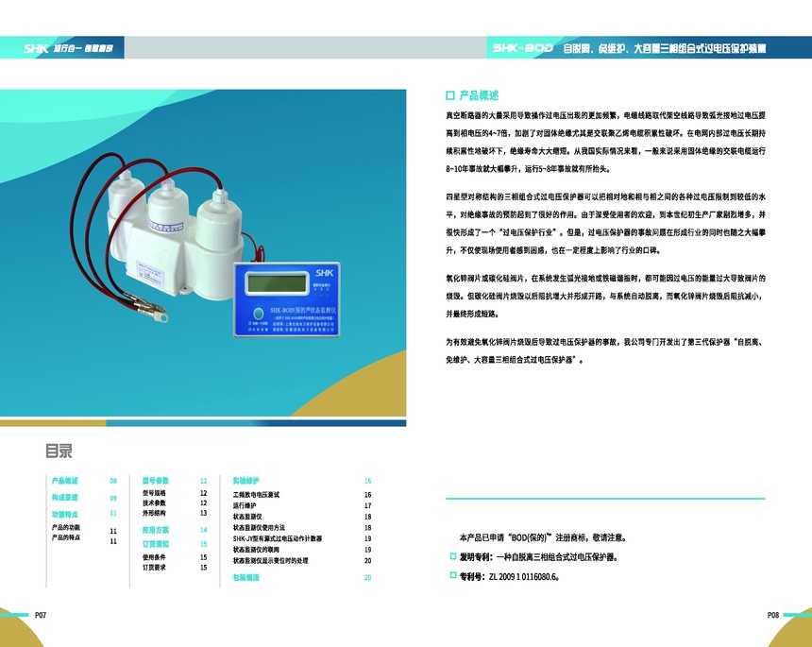This screenshot has height=647, width=812.
Task: Click the round button on the blue monitor
Action: click(x=258, y=313)
